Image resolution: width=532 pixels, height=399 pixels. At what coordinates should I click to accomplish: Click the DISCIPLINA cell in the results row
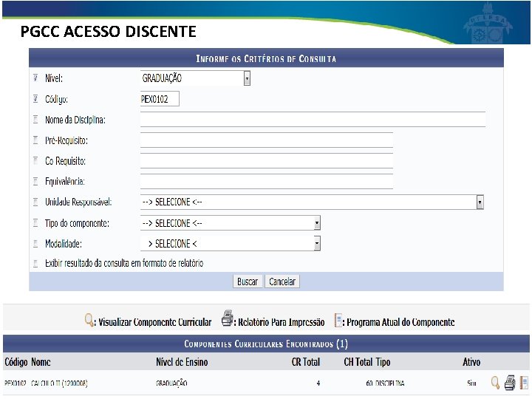[390, 383]
